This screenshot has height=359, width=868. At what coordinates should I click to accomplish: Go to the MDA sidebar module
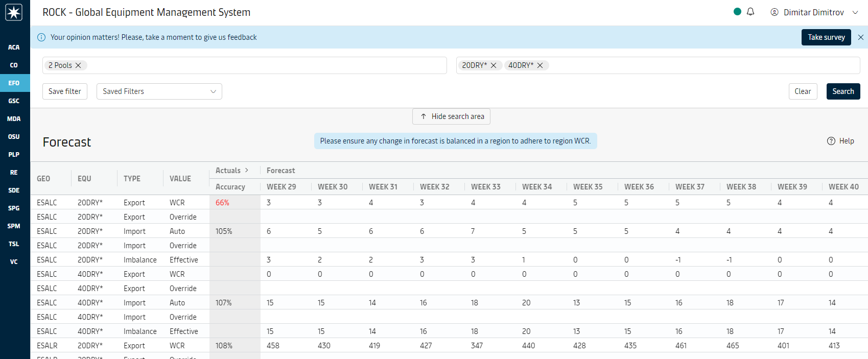[14, 119]
